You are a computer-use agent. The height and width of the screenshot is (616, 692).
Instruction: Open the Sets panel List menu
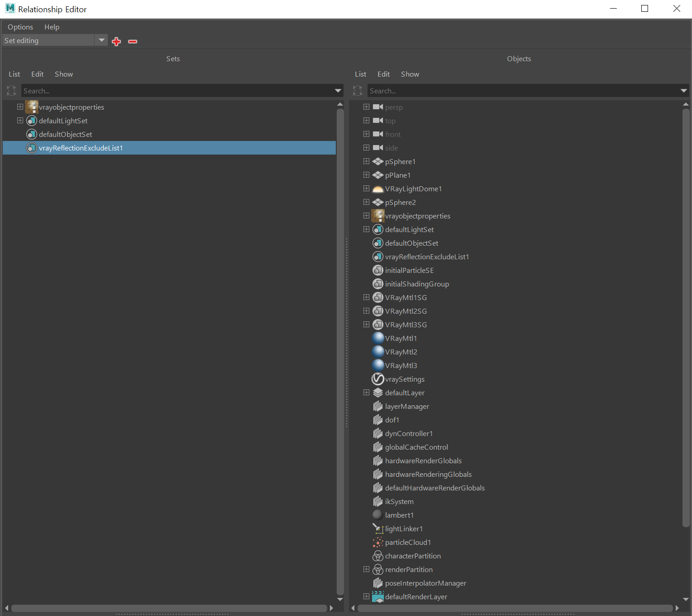(x=15, y=74)
